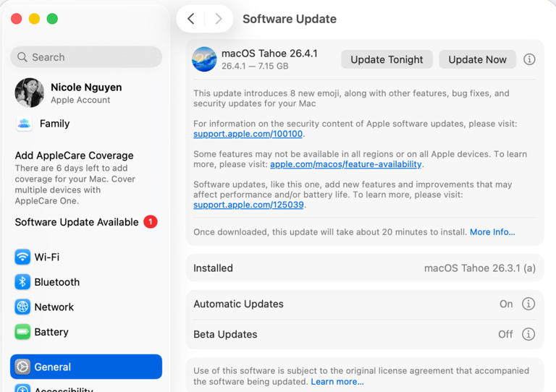556x392 pixels.
Task: Click the 26.4.1 — 7.15 GB text
Action: [x=255, y=66]
